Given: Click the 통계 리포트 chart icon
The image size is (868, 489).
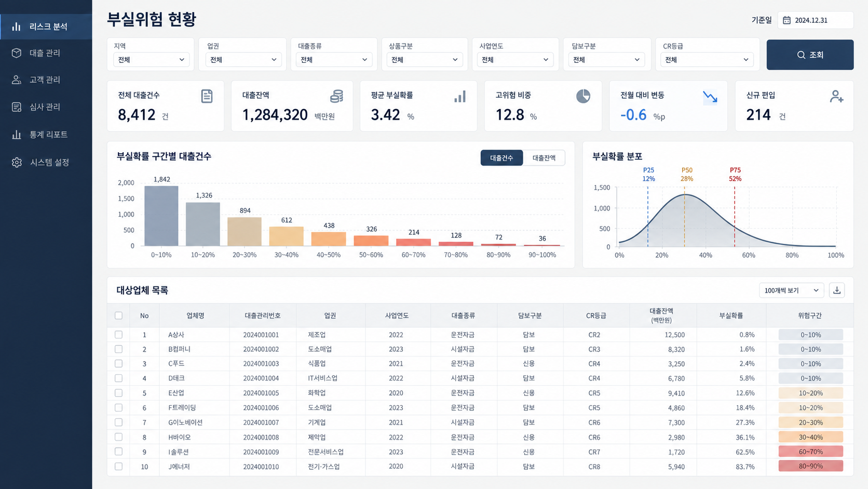Looking at the screenshot, I should click(17, 135).
